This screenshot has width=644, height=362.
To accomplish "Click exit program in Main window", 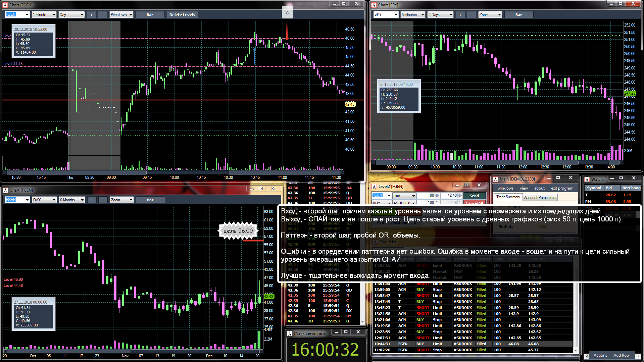I will tap(562, 188).
